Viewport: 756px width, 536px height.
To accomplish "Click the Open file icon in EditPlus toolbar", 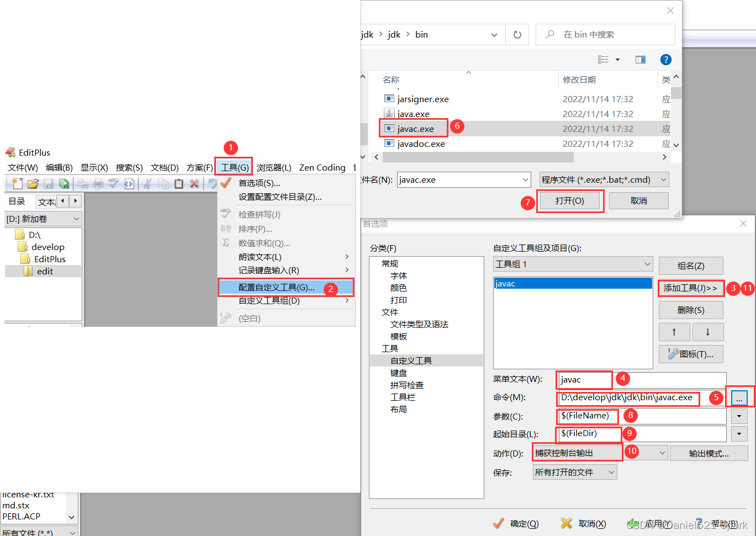I will pos(33,184).
